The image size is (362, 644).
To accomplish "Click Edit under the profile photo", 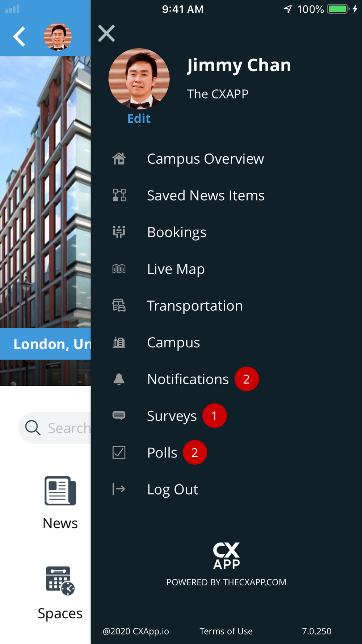I will 139,118.
